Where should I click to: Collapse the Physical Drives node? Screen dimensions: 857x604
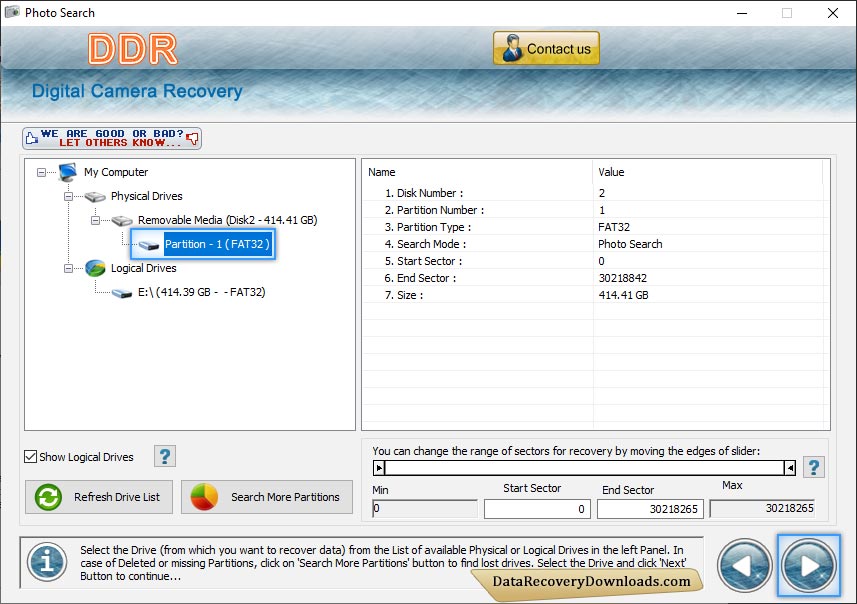tap(68, 196)
